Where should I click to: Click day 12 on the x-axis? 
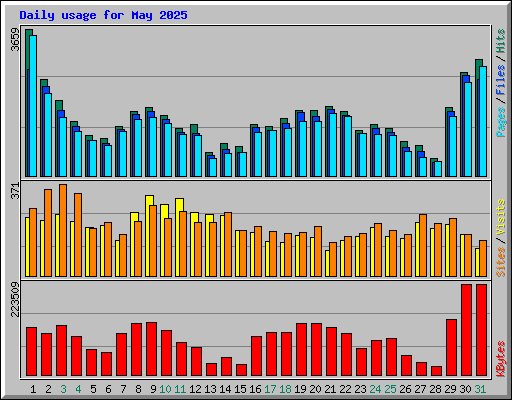[195, 389]
